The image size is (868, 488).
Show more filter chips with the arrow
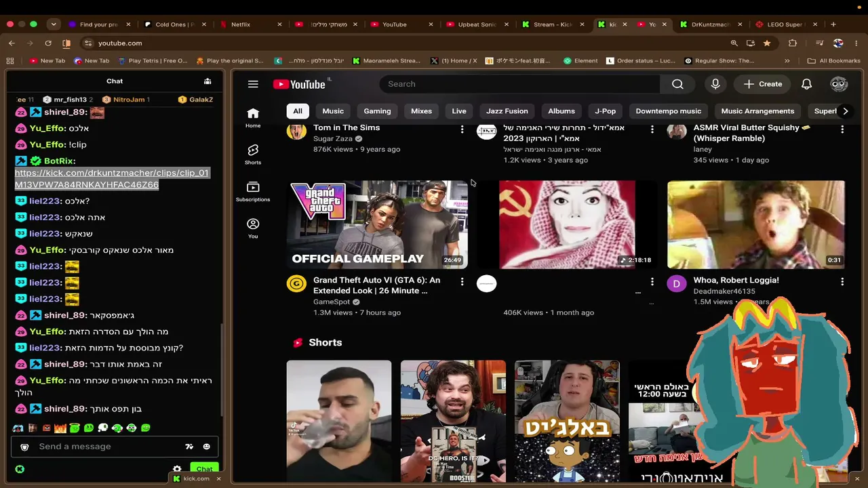(x=845, y=111)
